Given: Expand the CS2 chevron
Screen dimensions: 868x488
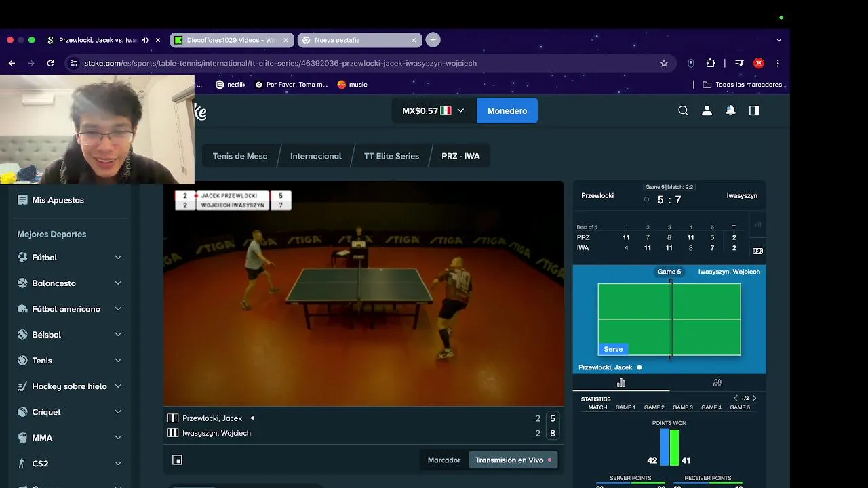Looking at the screenshot, I should pyautogui.click(x=118, y=464).
